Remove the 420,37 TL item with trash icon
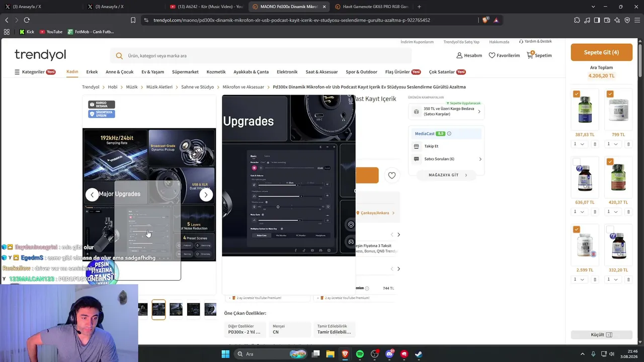Image resolution: width=644 pixels, height=362 pixels. (x=628, y=212)
